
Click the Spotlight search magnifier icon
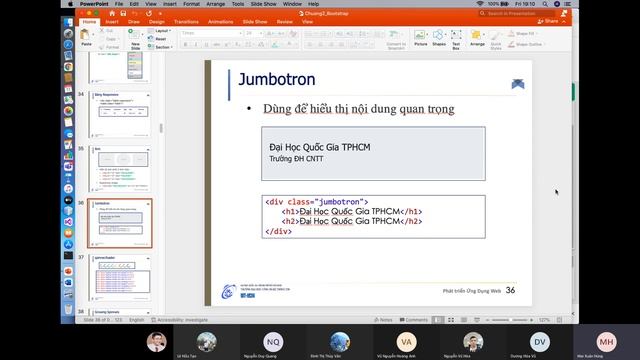[x=545, y=4]
